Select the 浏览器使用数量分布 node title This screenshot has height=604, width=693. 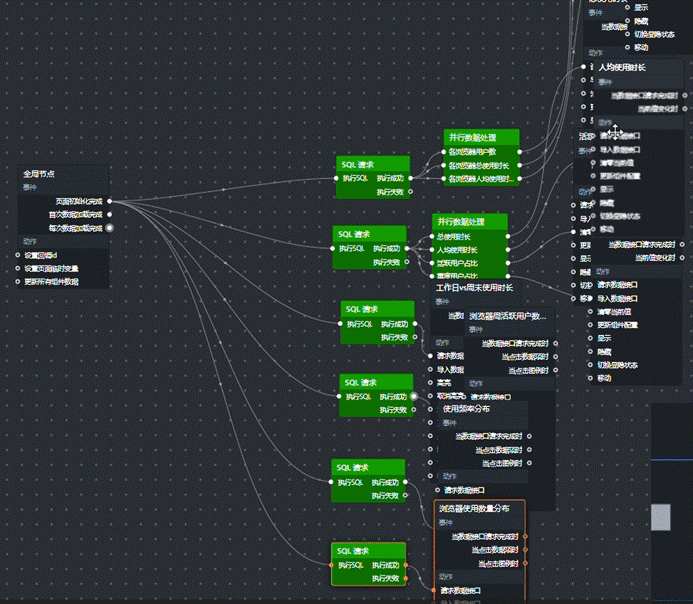pos(474,509)
